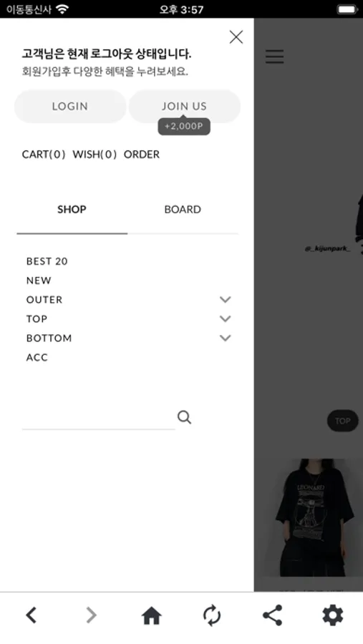Open settings gear icon
The height and width of the screenshot is (644, 363).
333,615
